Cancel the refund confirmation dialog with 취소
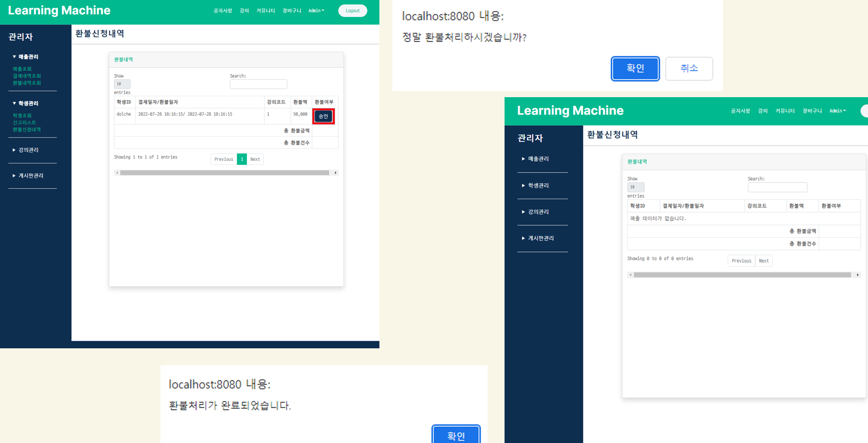 [689, 68]
